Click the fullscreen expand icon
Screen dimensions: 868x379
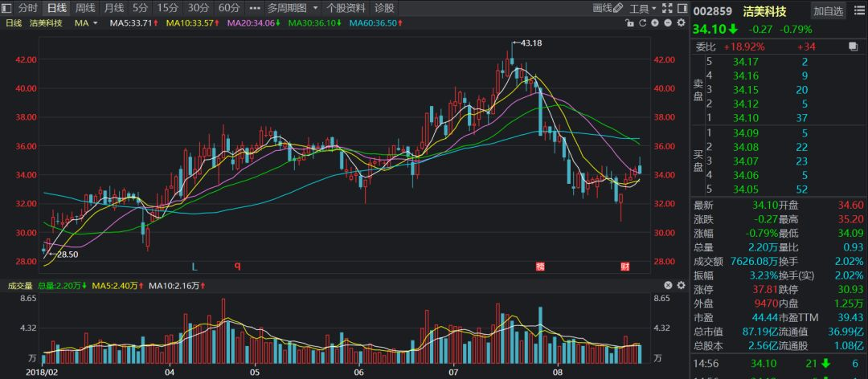point(667,8)
